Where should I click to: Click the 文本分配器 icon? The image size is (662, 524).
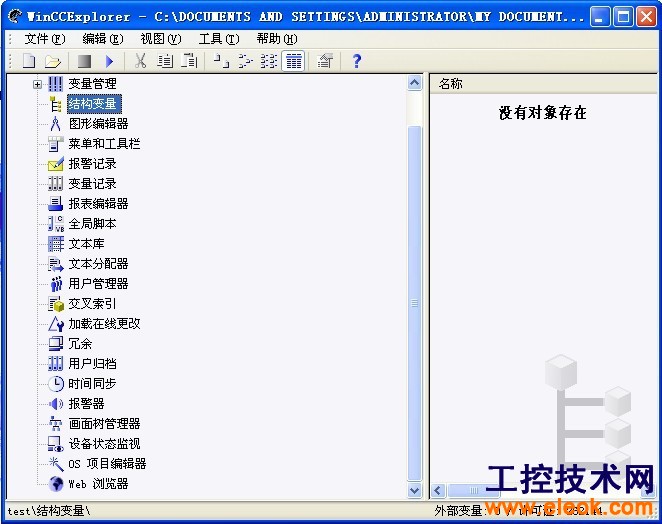pyautogui.click(x=55, y=264)
